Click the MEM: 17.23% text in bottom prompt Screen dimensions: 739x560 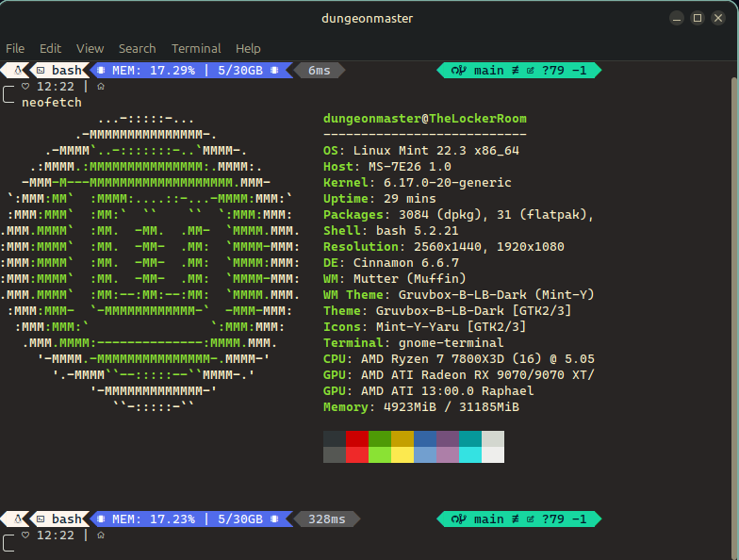coord(154,519)
